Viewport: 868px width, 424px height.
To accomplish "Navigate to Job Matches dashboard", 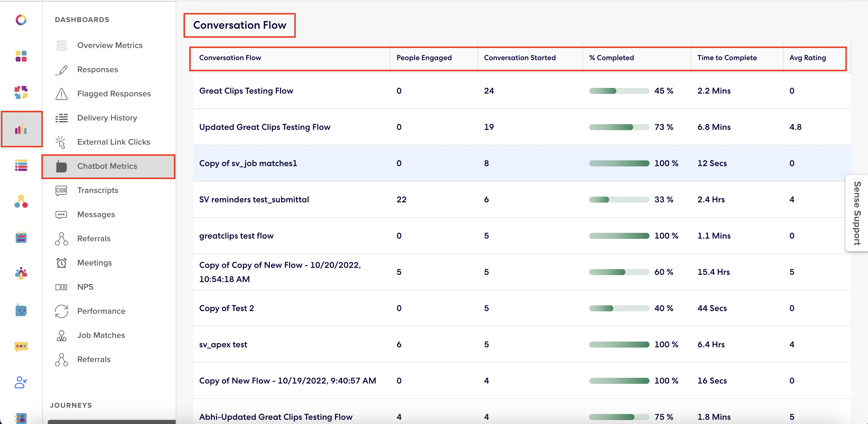I will [x=101, y=335].
